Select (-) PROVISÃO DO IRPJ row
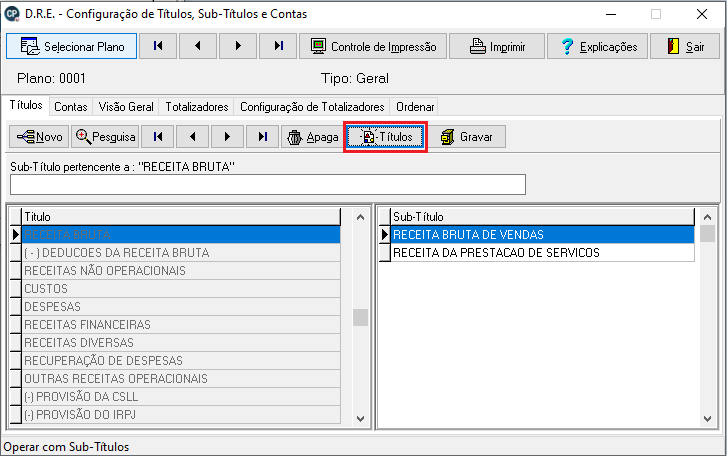The width and height of the screenshot is (727, 456). tap(181, 415)
